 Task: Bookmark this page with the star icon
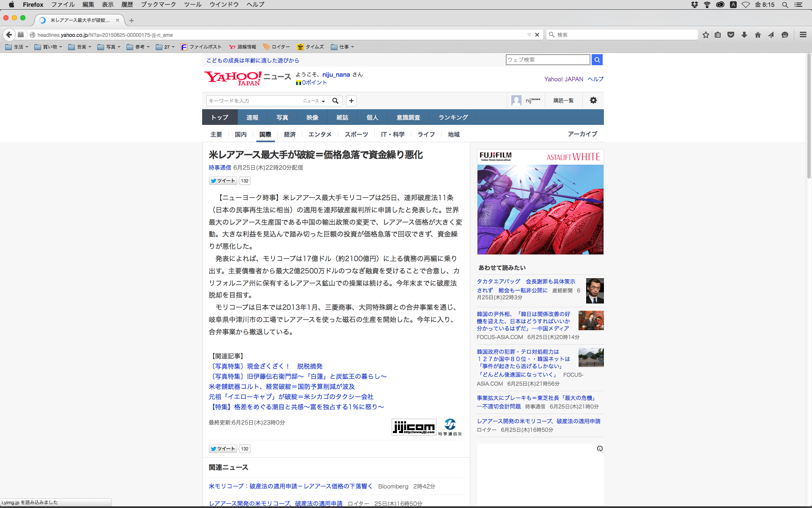[705, 35]
